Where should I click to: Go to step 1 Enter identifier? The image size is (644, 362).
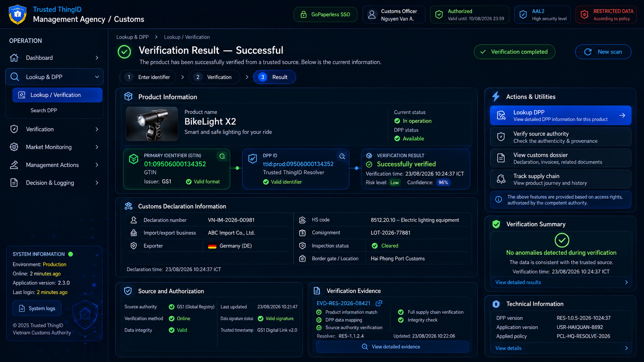(148, 77)
